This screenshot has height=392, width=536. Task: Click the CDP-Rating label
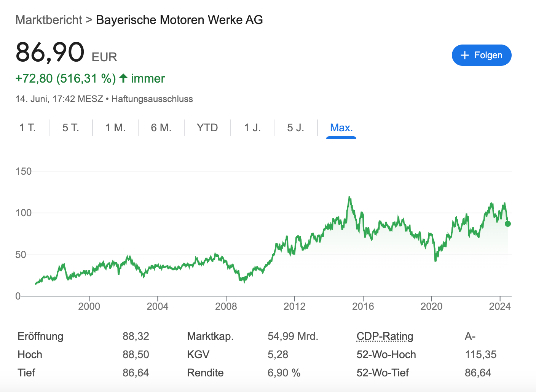[385, 336]
